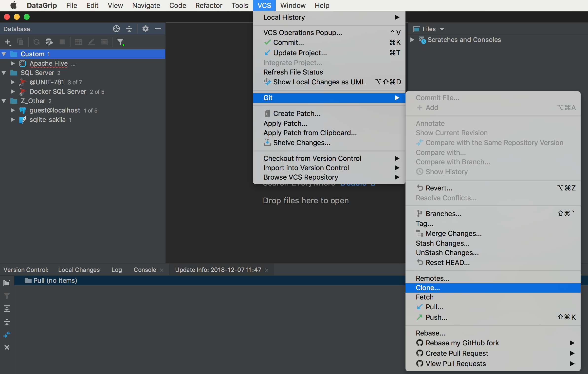The image size is (588, 374).
Task: Click the filter funnel icon in the Database toolbar
Action: [120, 42]
